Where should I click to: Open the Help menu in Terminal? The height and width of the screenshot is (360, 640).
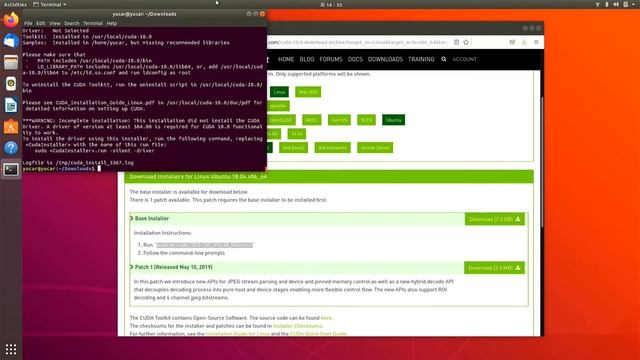pyautogui.click(x=111, y=24)
